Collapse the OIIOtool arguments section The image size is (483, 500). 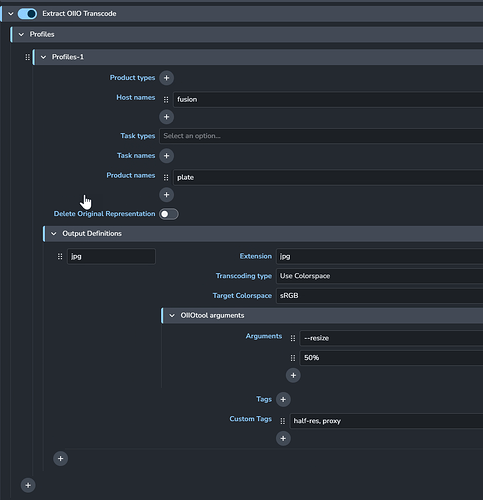(172, 315)
